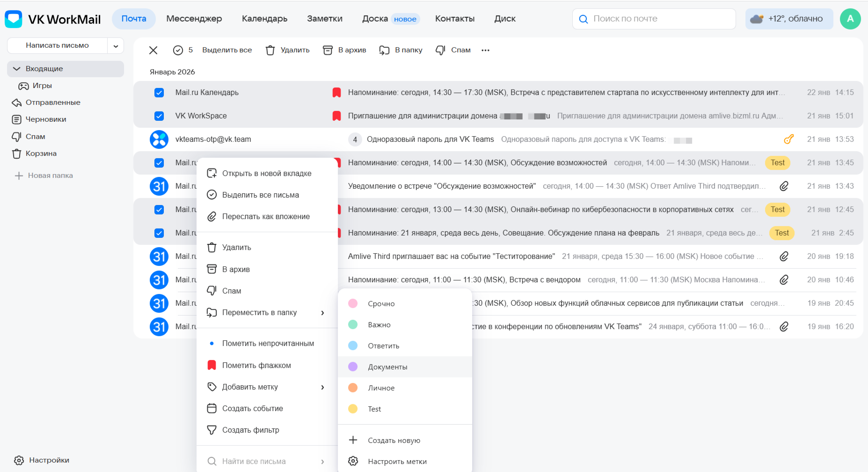
Task: Click the red flag on VK WorkSpace email
Action: (336, 116)
